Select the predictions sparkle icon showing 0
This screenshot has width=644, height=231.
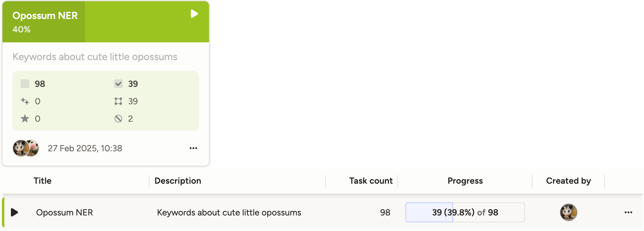pyautogui.click(x=25, y=101)
